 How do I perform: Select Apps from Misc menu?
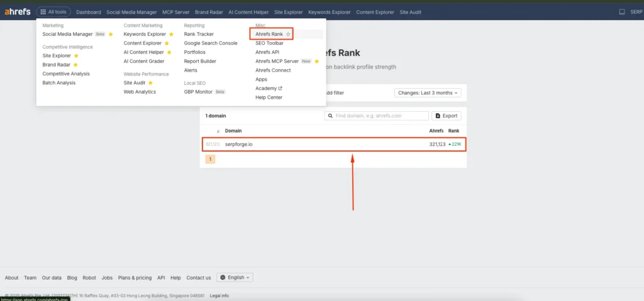coord(261,79)
